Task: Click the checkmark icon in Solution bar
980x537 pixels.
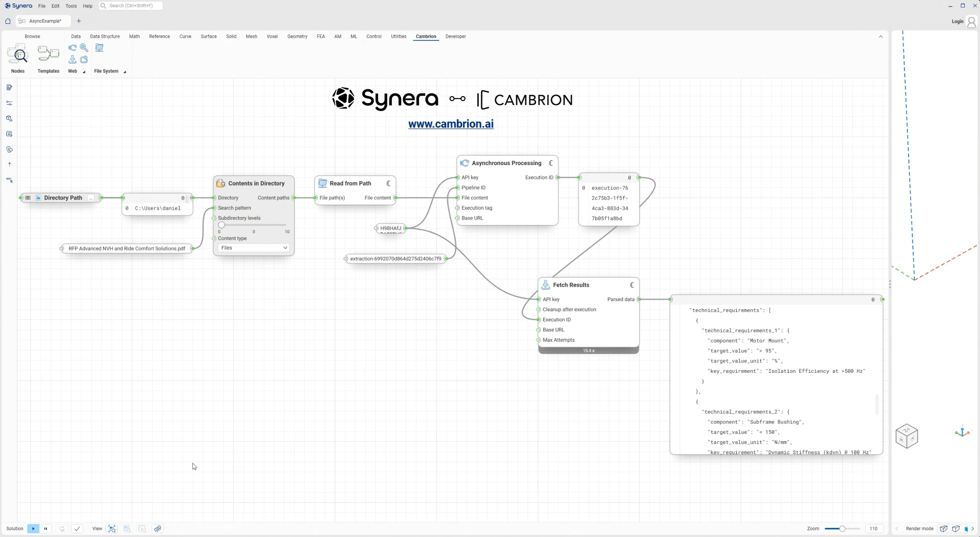Action: (x=77, y=528)
